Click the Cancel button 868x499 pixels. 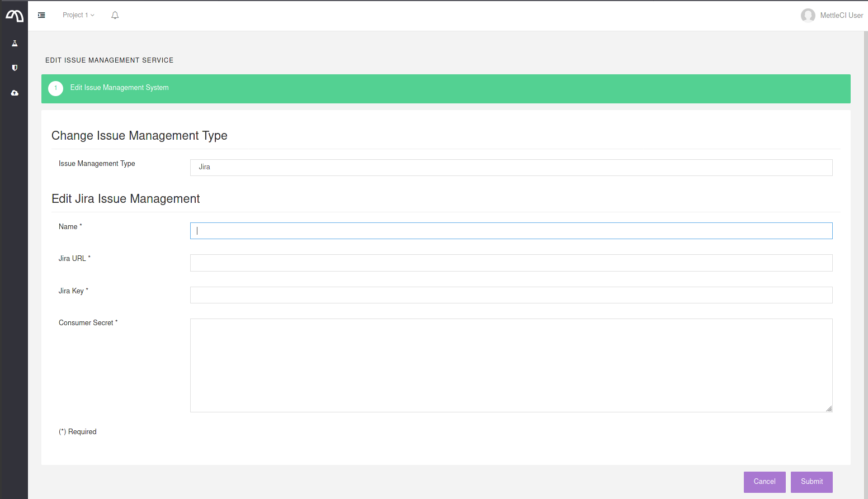point(764,482)
